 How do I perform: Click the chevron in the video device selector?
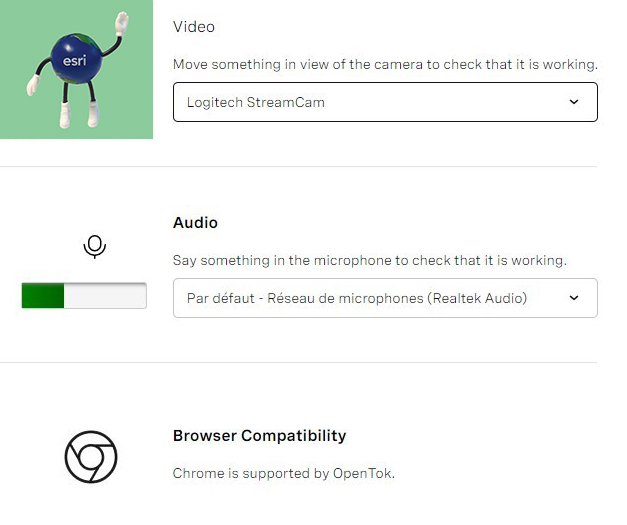pos(573,102)
